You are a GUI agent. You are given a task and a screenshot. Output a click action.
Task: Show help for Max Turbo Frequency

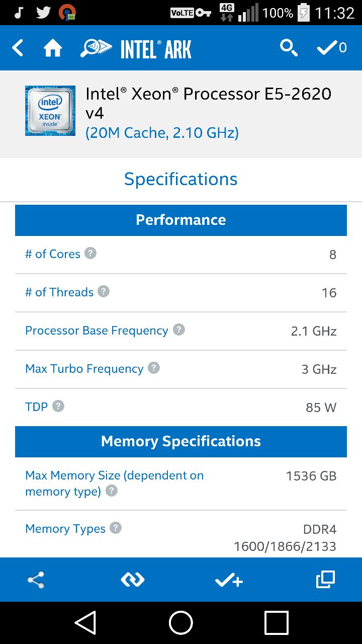(x=154, y=368)
